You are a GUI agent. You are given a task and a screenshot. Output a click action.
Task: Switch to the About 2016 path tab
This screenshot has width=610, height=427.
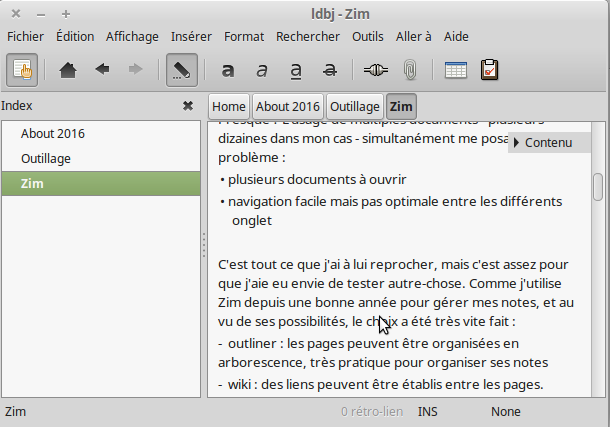click(288, 107)
